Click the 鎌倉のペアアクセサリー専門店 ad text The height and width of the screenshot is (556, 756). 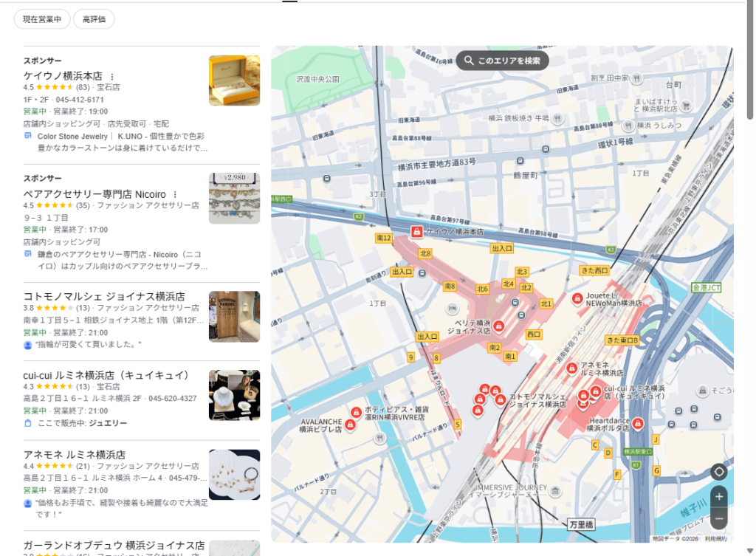pos(122,261)
